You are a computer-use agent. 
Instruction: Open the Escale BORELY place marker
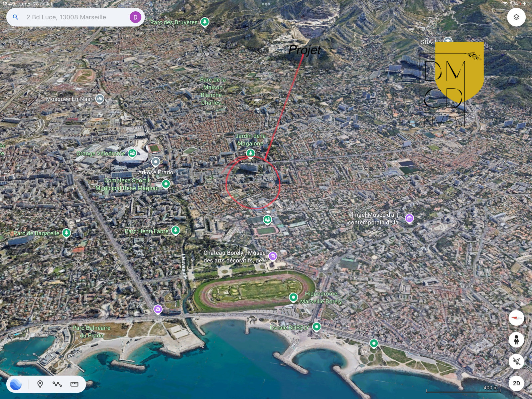pos(317,327)
